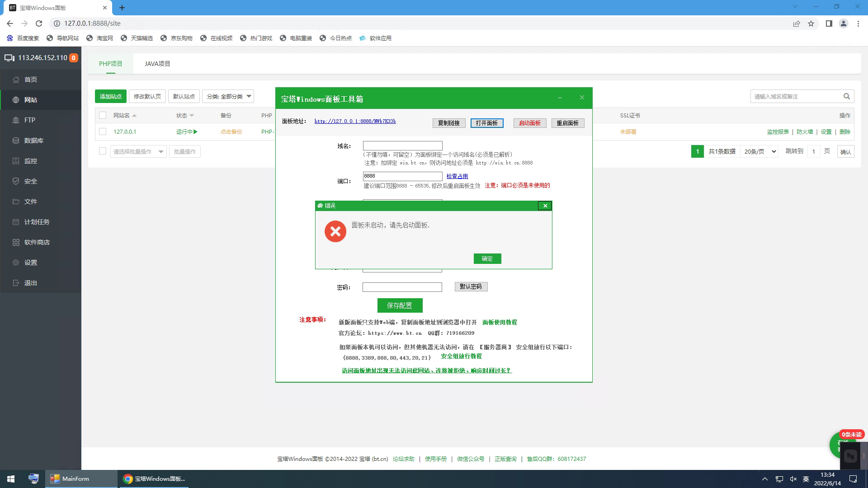This screenshot has width=868, height=488.
Task: Open the 百度搜索 bookmark
Action: click(23, 38)
